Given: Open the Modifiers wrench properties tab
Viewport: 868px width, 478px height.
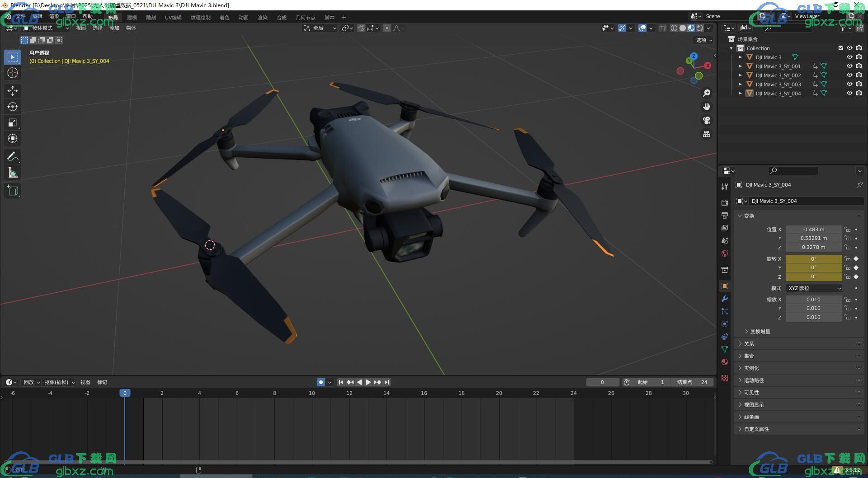Looking at the screenshot, I should tap(725, 299).
